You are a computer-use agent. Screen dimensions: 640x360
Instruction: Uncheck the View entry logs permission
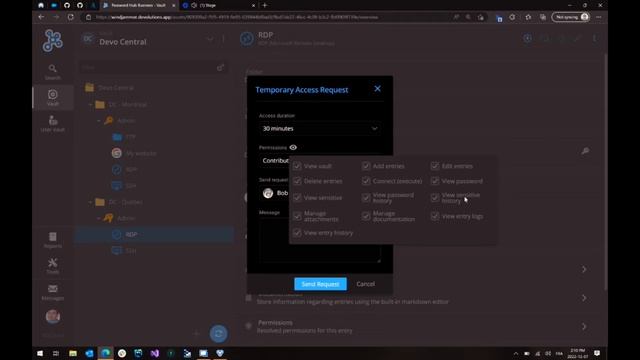coord(435,216)
